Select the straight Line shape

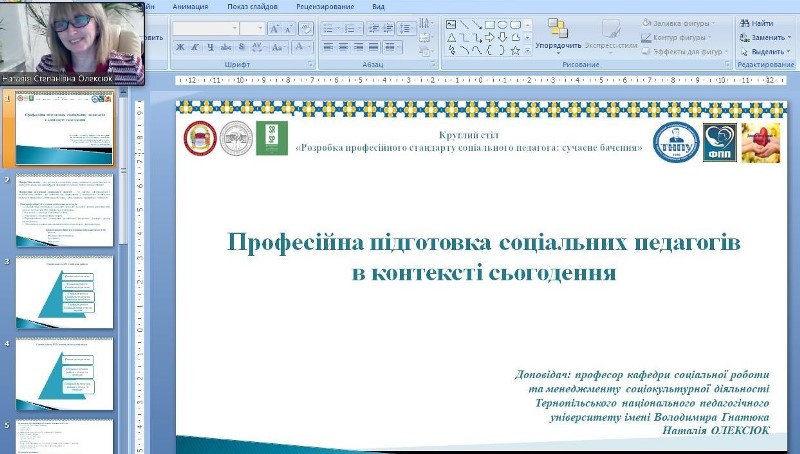(x=464, y=24)
